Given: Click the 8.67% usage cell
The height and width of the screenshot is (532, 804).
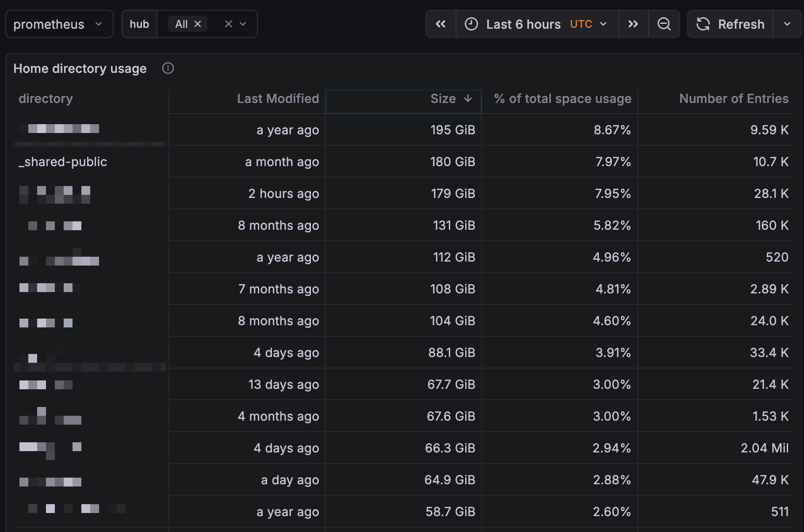Looking at the screenshot, I should click(559, 130).
